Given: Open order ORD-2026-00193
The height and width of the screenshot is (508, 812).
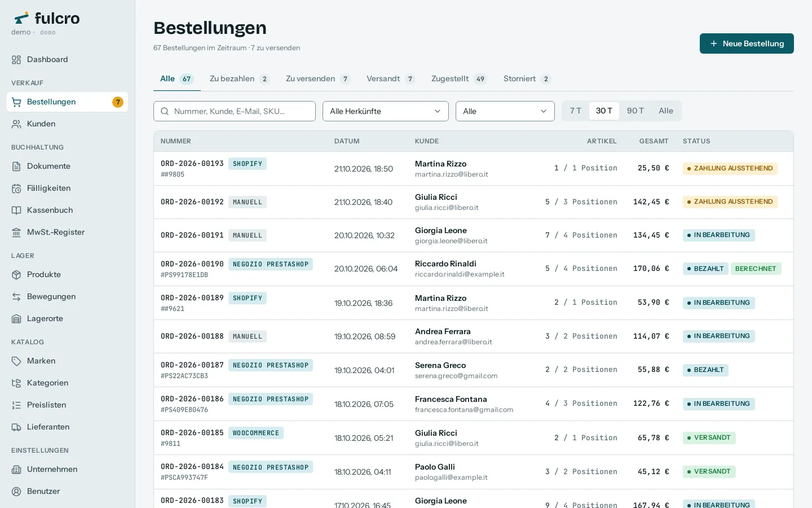Looking at the screenshot, I should [x=192, y=164].
